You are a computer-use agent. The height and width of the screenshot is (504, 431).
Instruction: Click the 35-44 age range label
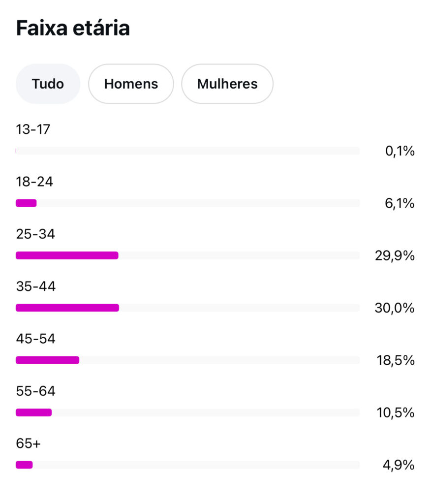point(35,286)
